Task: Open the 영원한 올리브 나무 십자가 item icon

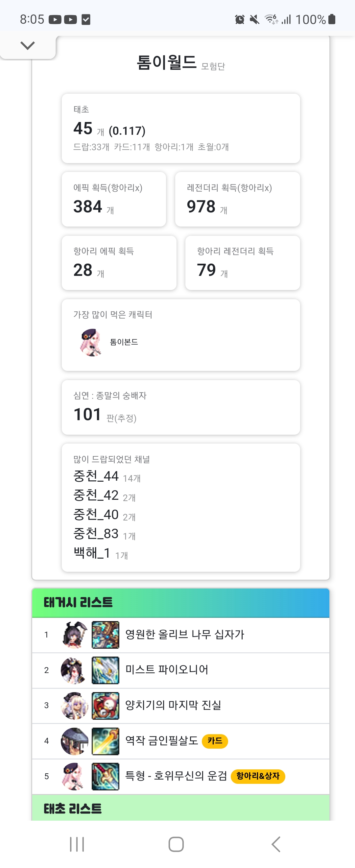Action: pos(106,635)
